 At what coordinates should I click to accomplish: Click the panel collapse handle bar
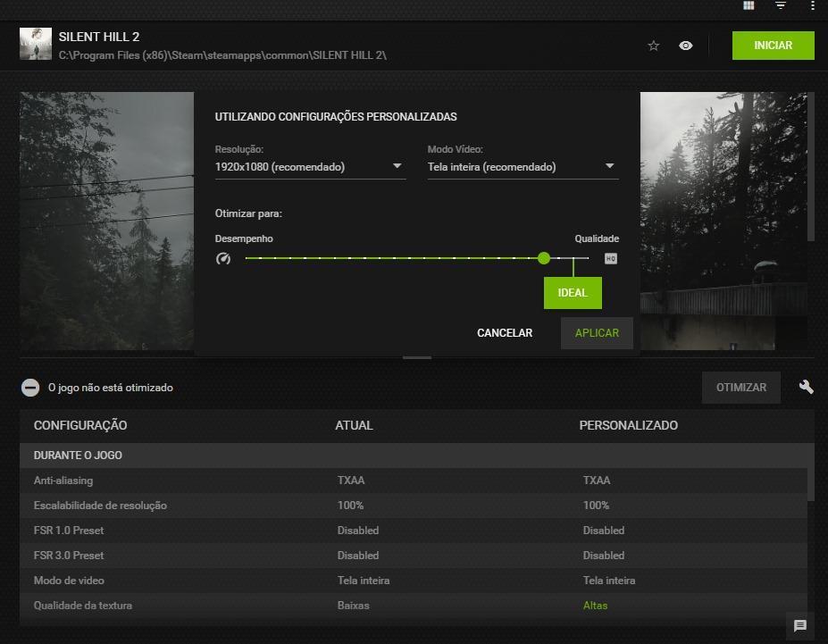416,358
